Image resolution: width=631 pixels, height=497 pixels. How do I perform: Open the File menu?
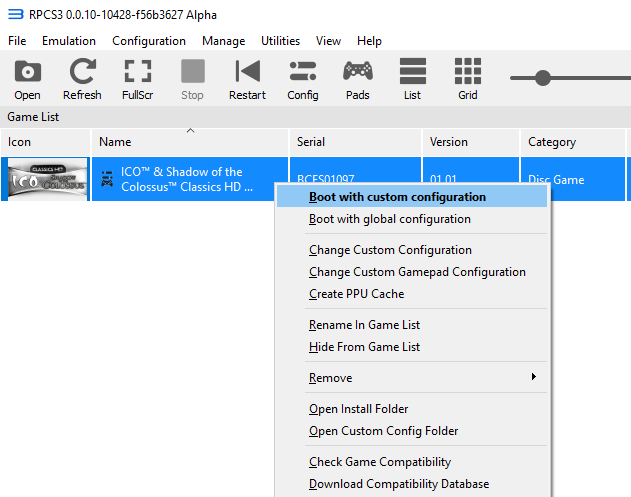17,41
